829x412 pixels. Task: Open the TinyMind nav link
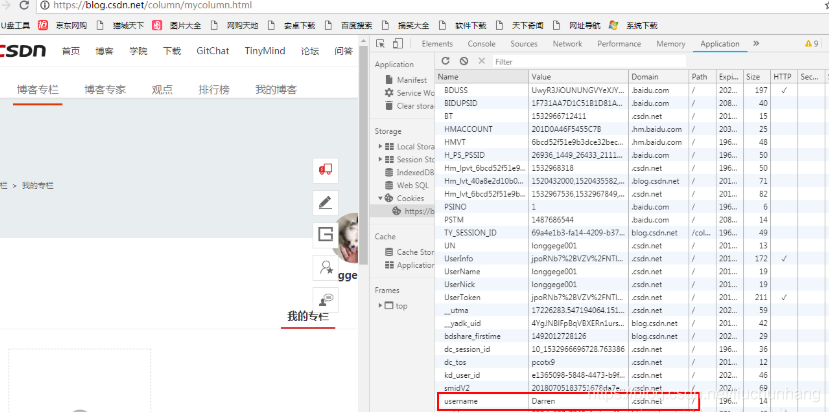coord(265,51)
